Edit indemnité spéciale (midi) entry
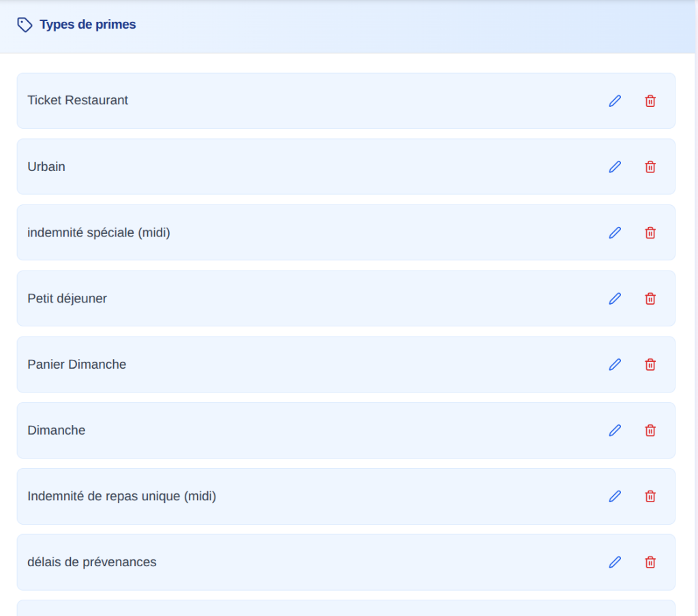698x616 pixels. pyautogui.click(x=615, y=233)
